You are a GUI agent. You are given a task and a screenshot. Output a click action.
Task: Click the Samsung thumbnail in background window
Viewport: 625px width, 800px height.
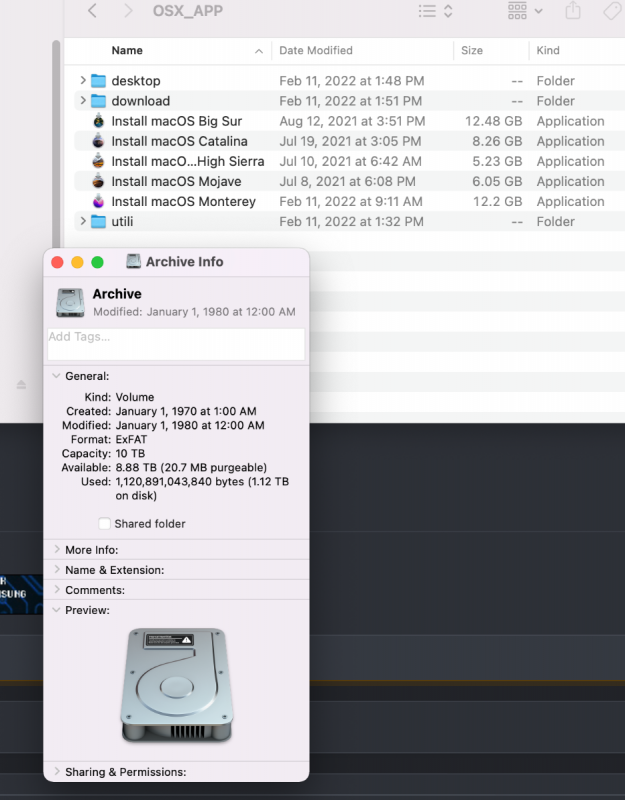point(21,594)
